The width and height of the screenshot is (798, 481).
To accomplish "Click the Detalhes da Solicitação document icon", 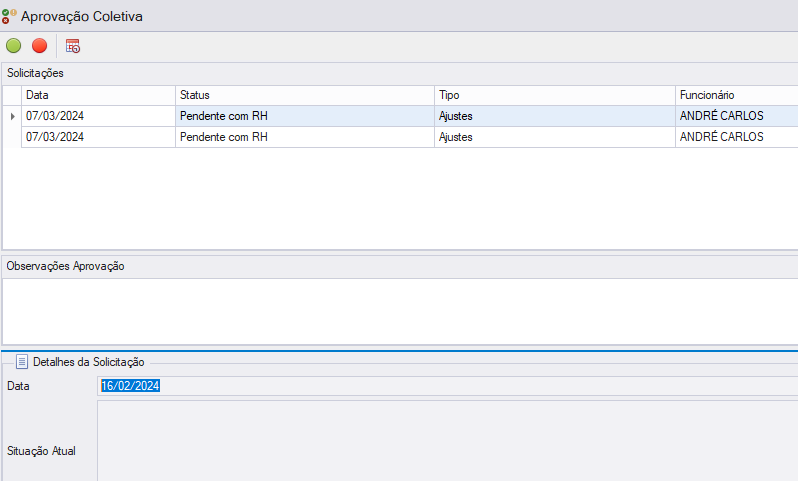I will [22, 362].
